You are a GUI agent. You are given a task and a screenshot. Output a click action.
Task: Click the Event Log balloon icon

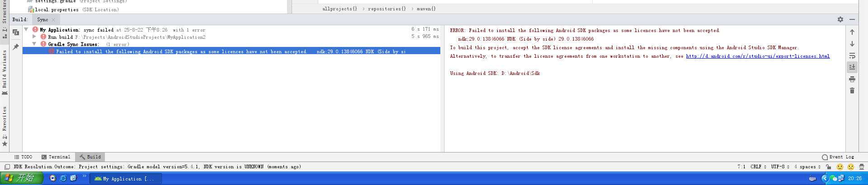(825, 157)
